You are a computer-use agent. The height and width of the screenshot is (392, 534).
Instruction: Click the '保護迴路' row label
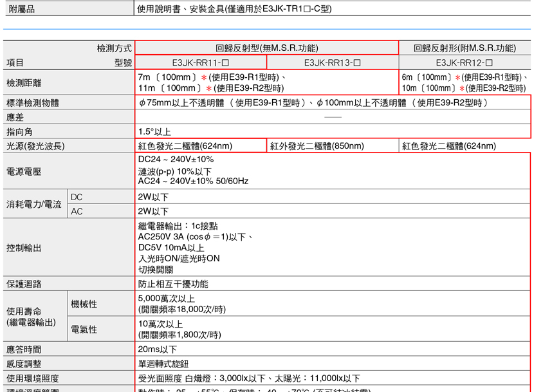[24, 284]
